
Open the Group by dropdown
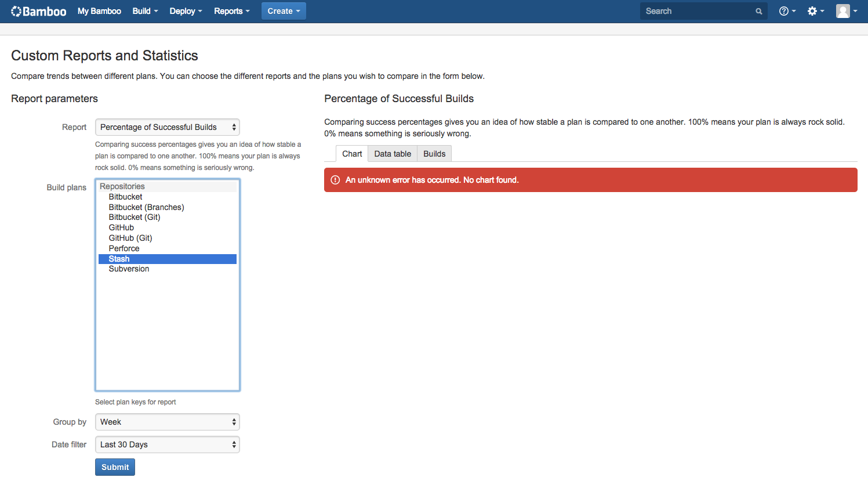(x=168, y=422)
